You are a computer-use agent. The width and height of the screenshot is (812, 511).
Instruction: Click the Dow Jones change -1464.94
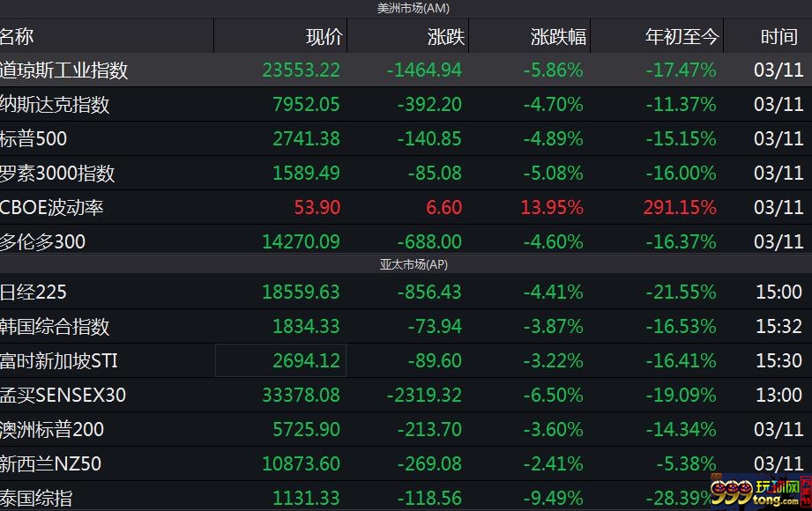point(424,70)
